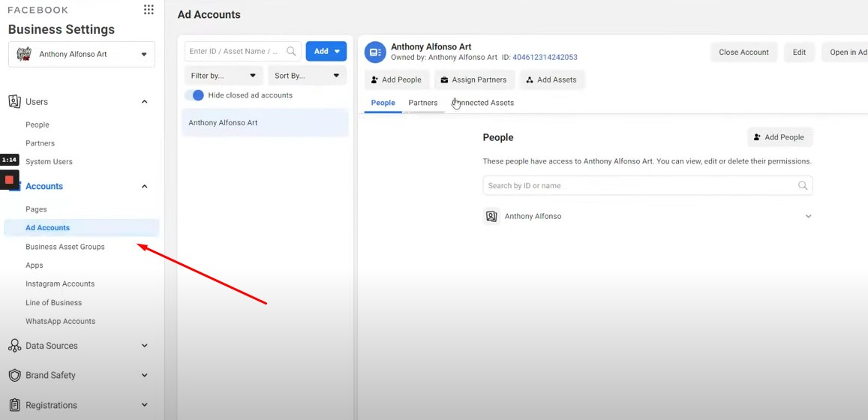
Task: Expand the Registrations section
Action: click(145, 405)
